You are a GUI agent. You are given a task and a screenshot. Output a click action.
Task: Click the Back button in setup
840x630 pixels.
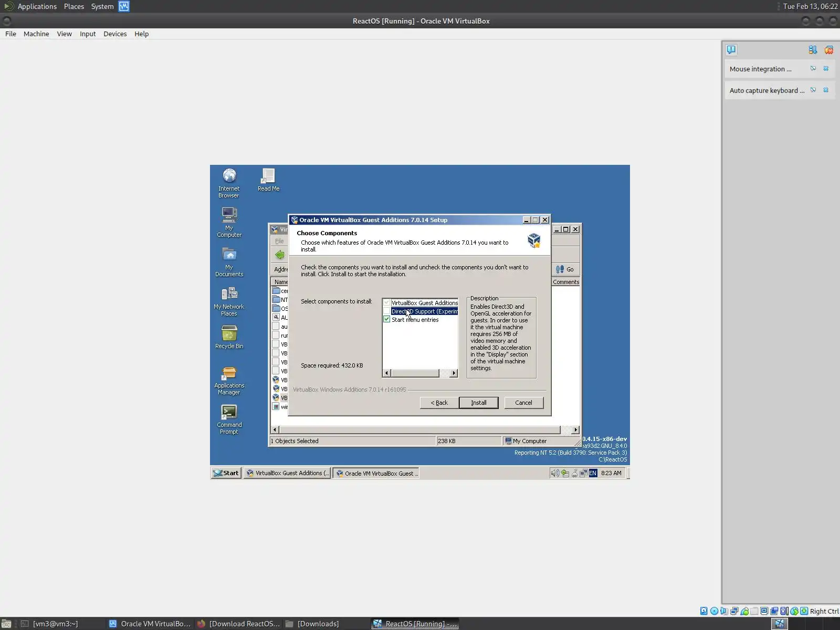pos(439,403)
